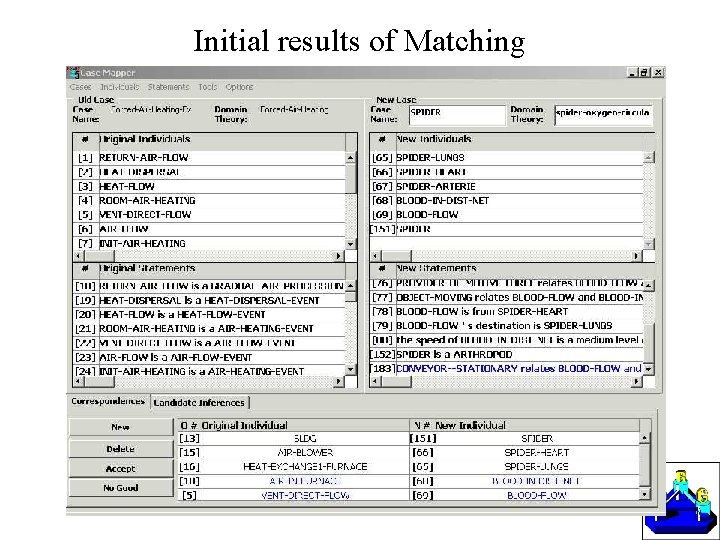Open the Options menu
Screen dimensions: 720x540
pos(239,87)
